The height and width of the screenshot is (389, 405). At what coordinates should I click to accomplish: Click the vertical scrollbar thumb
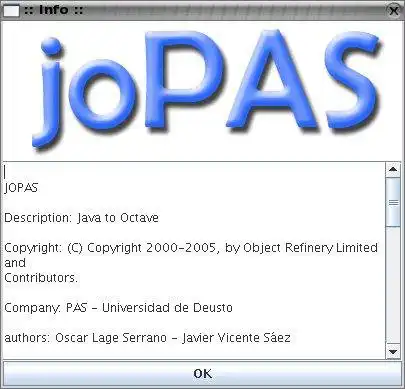[x=393, y=202]
